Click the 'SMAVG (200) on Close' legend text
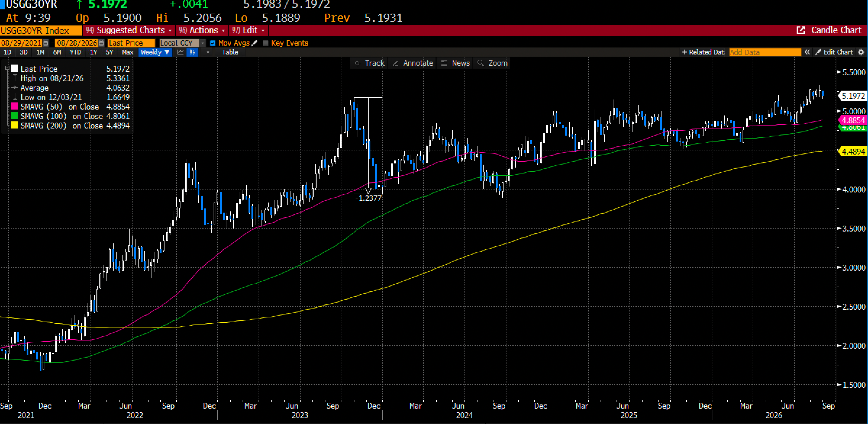 (62, 126)
